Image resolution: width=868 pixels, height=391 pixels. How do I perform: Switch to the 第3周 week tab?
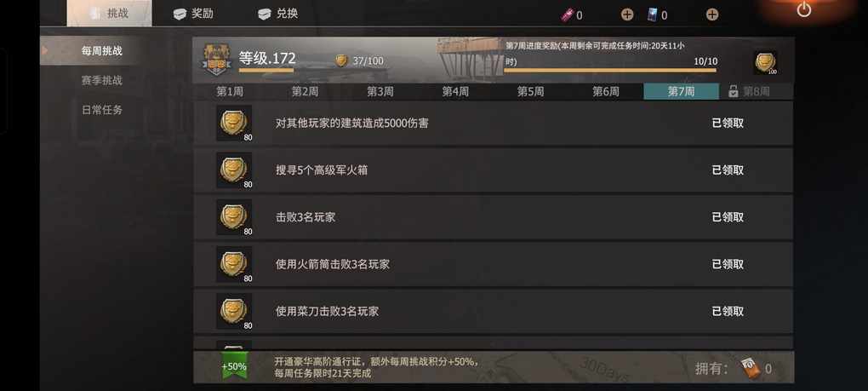(380, 92)
